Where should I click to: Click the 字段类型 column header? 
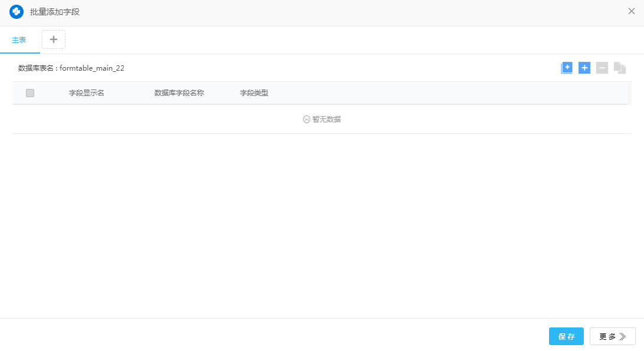click(254, 93)
